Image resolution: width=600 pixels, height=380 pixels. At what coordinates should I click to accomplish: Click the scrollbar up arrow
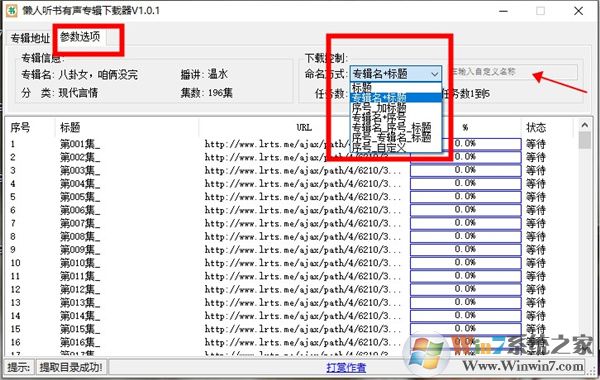pyautogui.click(x=584, y=125)
